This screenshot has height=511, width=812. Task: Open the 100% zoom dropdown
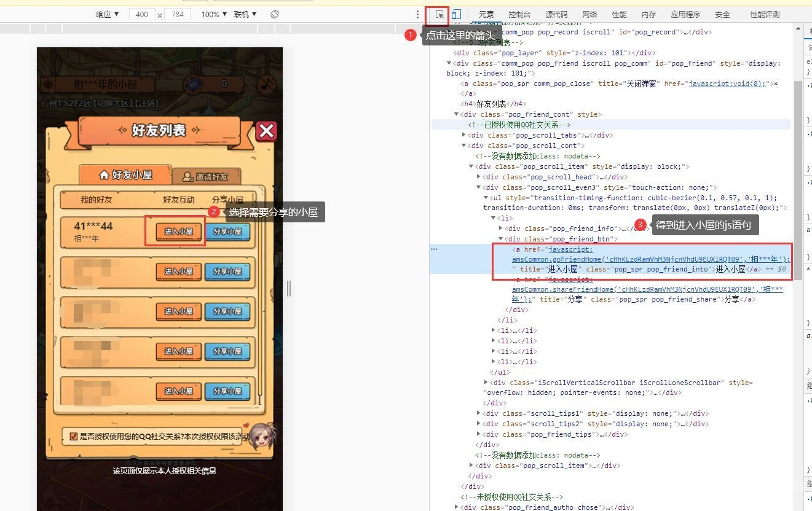click(x=214, y=14)
